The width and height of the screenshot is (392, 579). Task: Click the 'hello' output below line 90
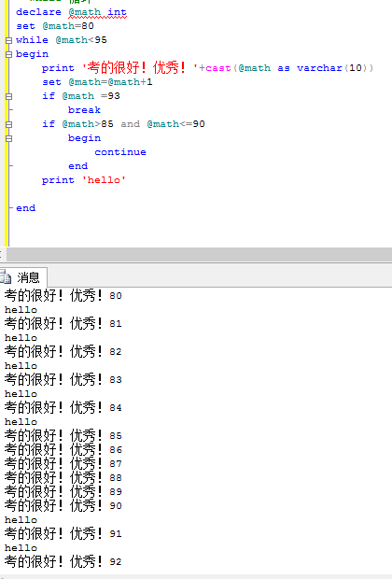click(21, 520)
